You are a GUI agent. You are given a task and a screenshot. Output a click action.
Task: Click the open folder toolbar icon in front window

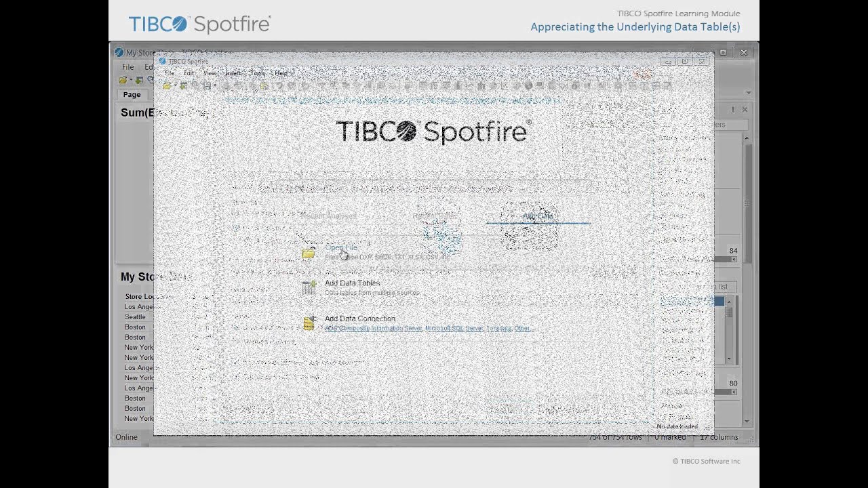166,86
